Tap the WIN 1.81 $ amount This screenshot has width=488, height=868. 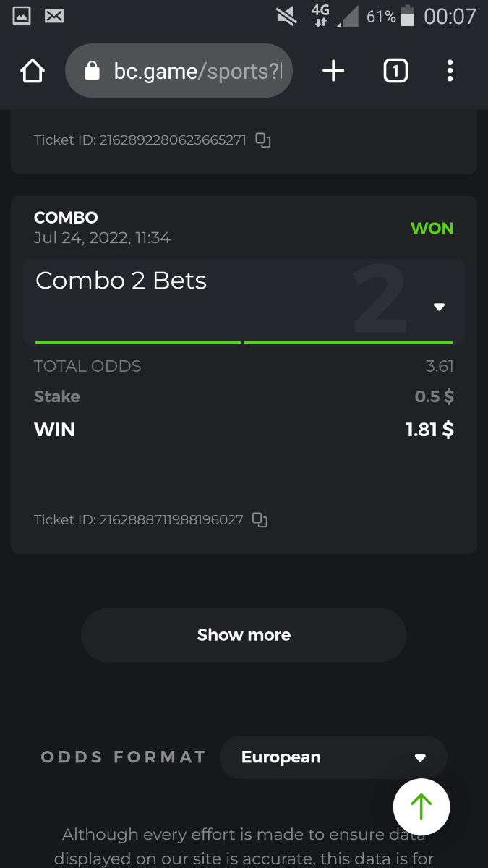tap(429, 430)
